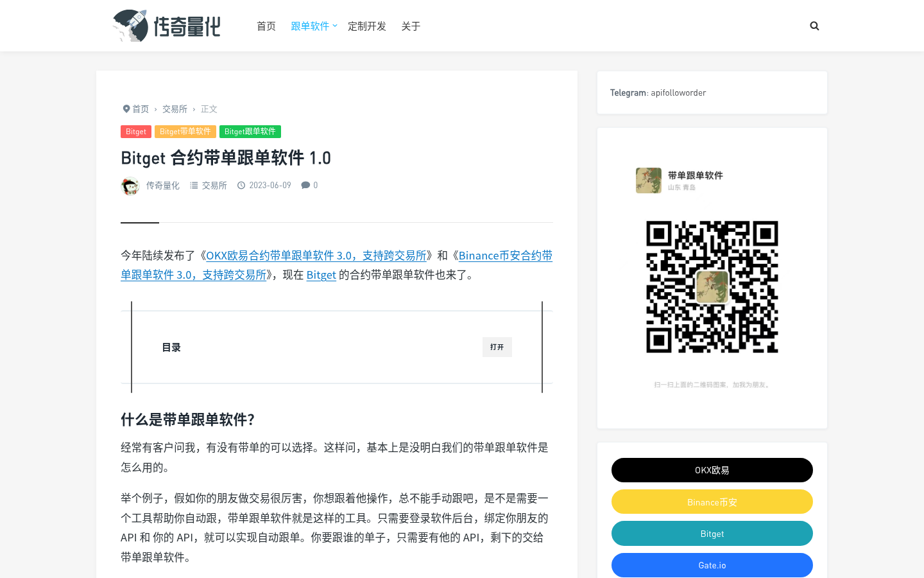Image resolution: width=924 pixels, height=578 pixels.
Task: Click the Binance币安 yellow button
Action: point(712,502)
